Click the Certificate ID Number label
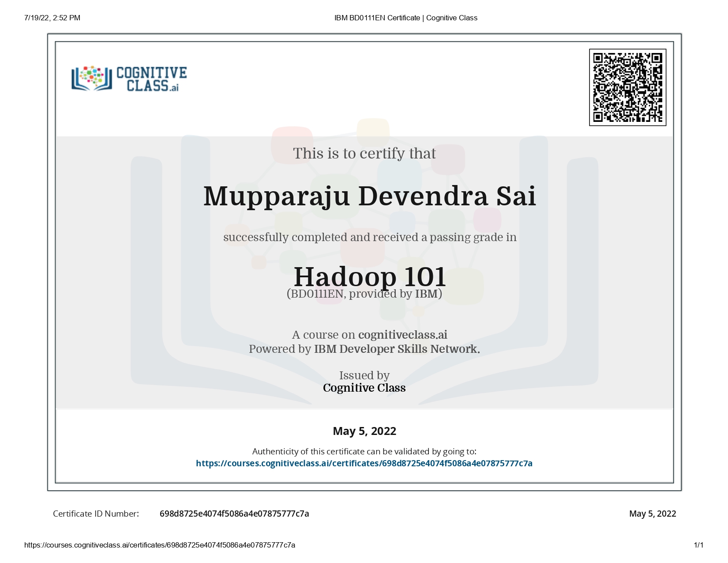The height and width of the screenshot is (563, 728). pyautogui.click(x=96, y=514)
